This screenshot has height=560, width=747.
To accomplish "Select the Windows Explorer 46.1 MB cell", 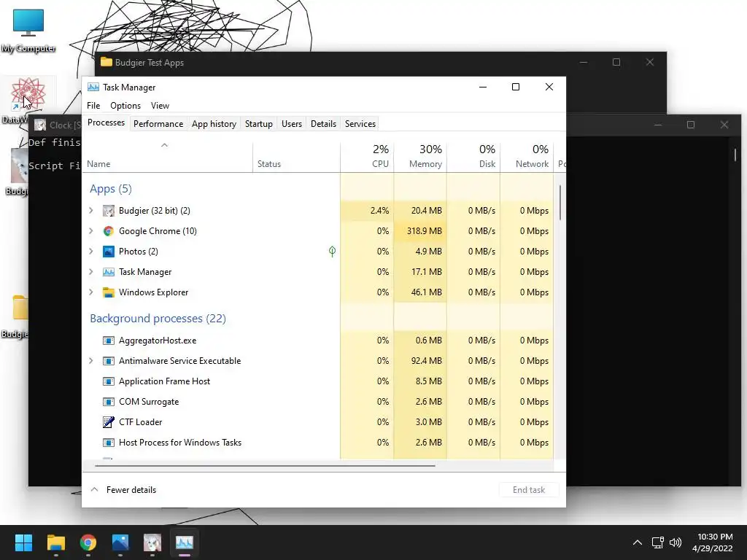I will point(420,292).
